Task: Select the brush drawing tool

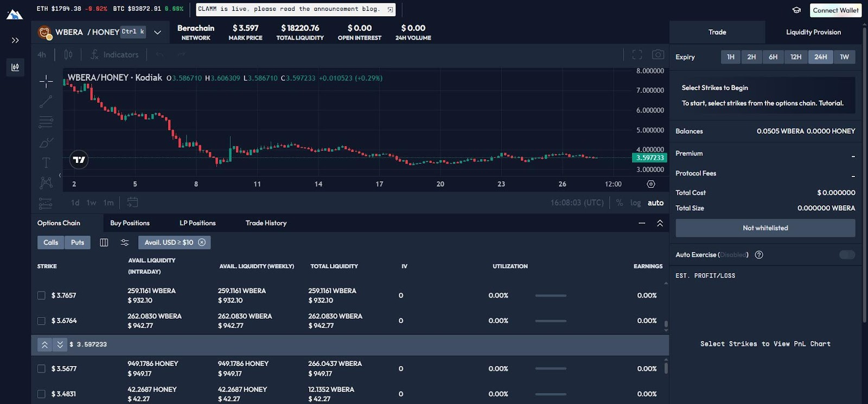Action: (x=46, y=143)
